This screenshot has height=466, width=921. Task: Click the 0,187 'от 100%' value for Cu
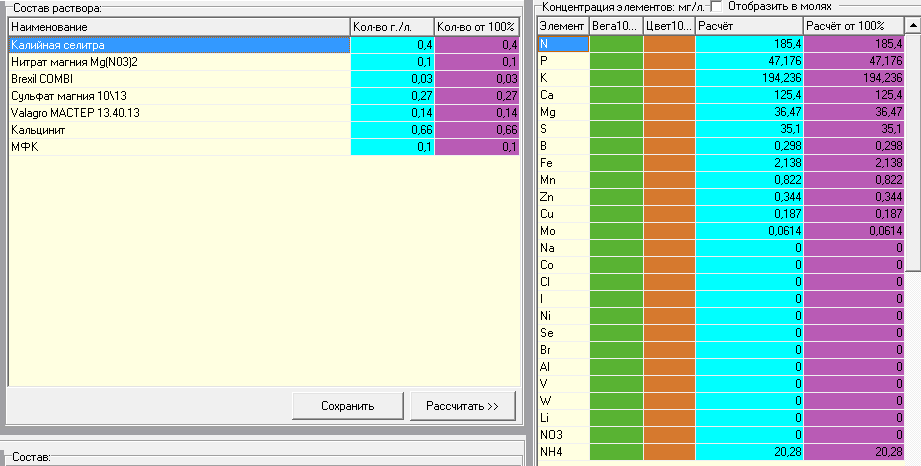854,214
